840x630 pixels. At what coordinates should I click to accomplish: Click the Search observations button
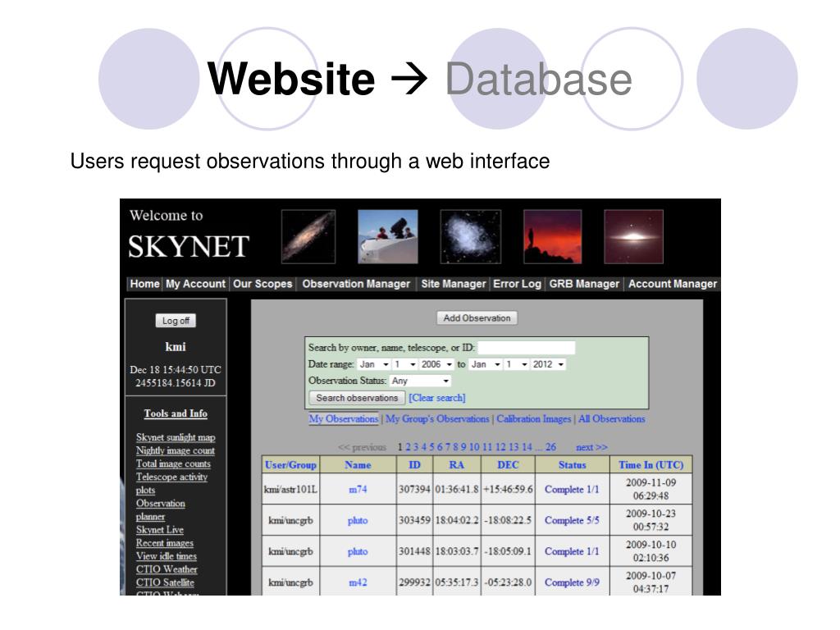pos(357,398)
